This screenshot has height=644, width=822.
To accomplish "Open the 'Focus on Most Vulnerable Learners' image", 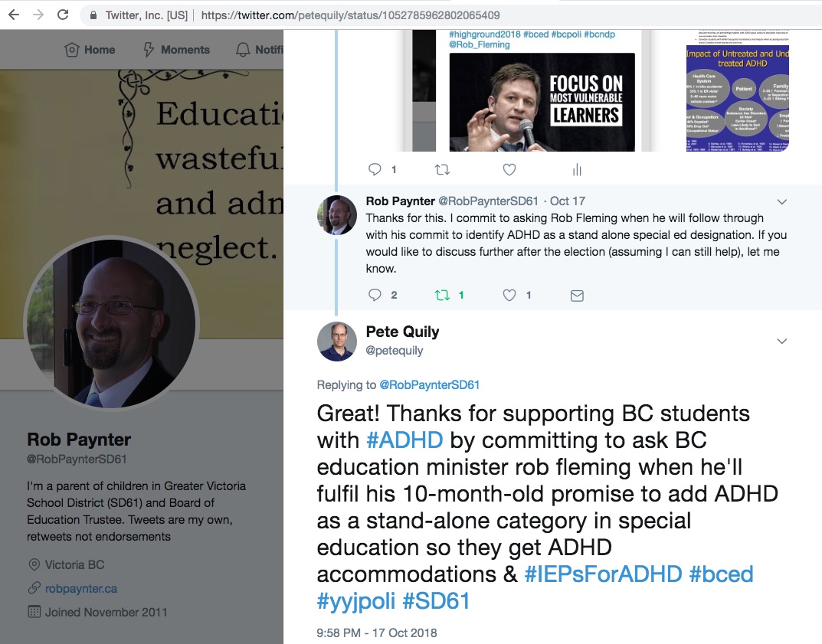I will [x=542, y=102].
